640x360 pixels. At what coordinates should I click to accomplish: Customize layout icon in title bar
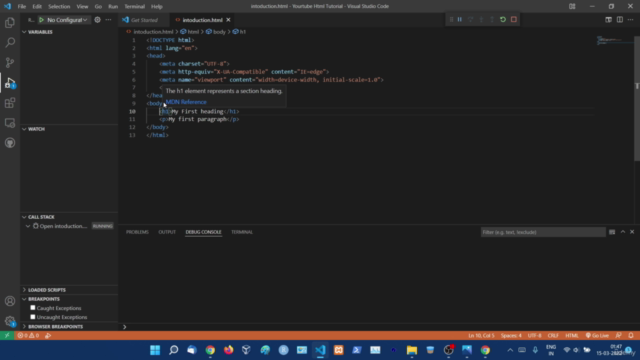pyautogui.click(x=572, y=6)
